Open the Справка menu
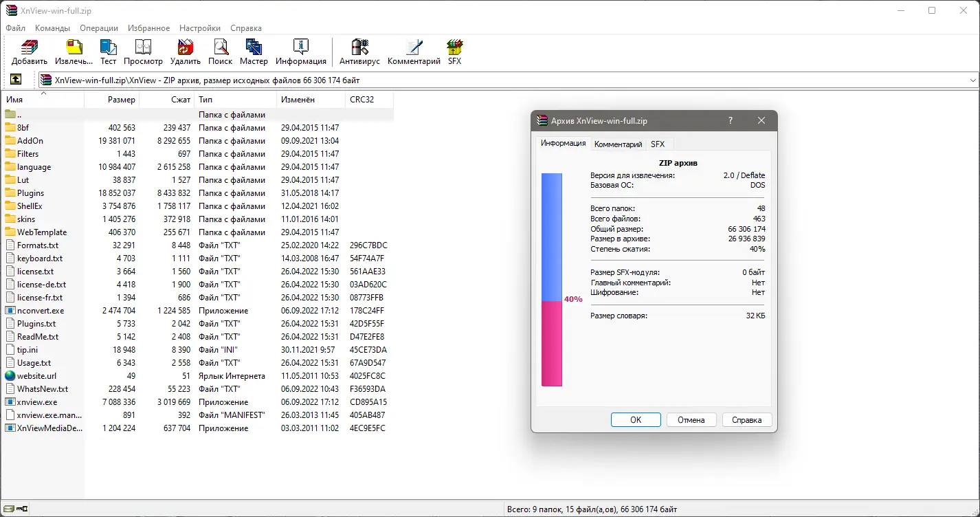Viewport: 980px width, 517px height. point(246,28)
